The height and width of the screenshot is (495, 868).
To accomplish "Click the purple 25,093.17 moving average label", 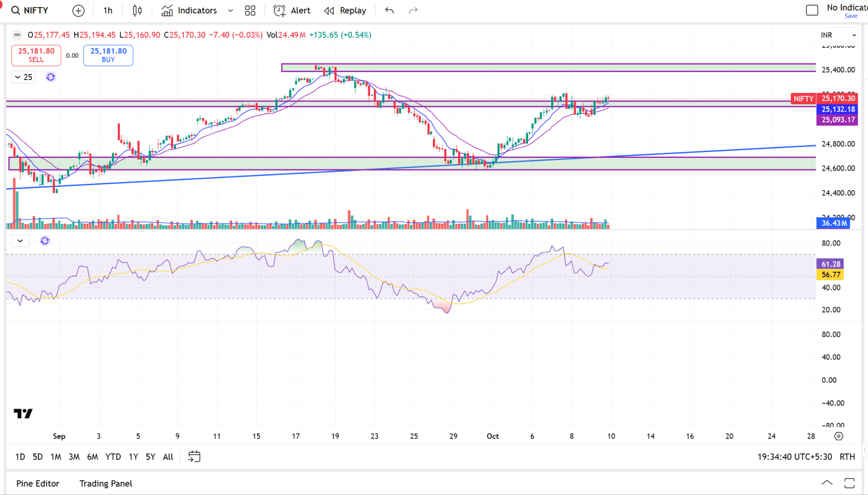I will [x=838, y=120].
